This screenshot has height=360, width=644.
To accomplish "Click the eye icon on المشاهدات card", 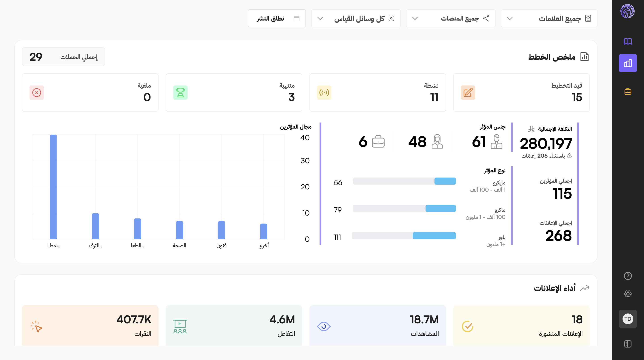I will [324, 326].
